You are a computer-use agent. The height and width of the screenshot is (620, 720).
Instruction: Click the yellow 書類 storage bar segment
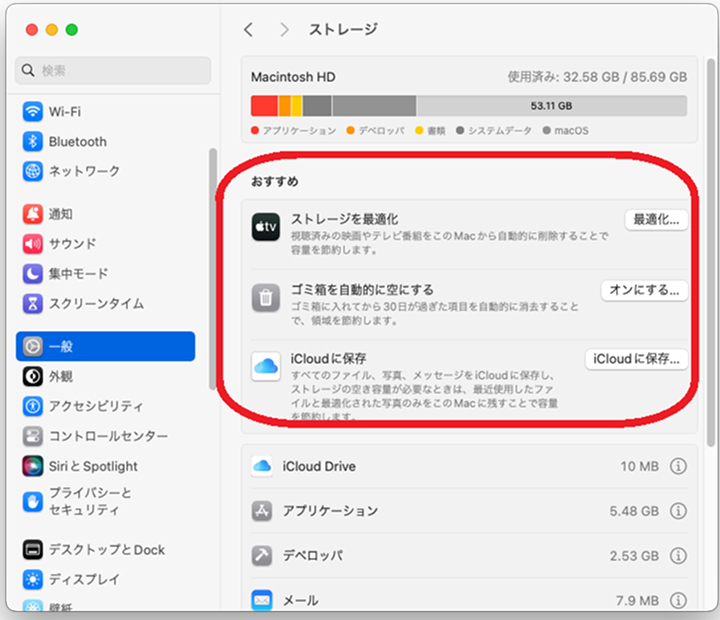(297, 106)
